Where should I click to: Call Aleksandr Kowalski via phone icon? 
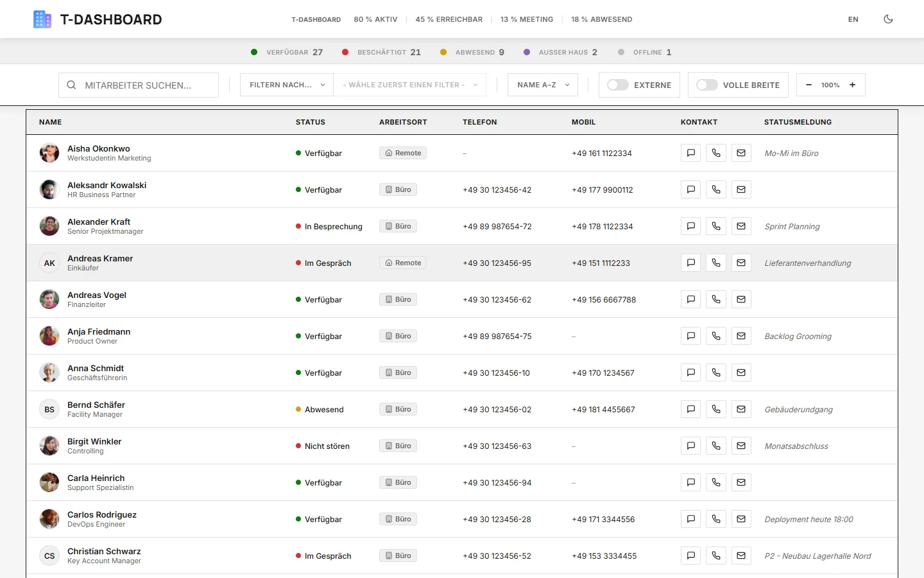click(x=716, y=189)
